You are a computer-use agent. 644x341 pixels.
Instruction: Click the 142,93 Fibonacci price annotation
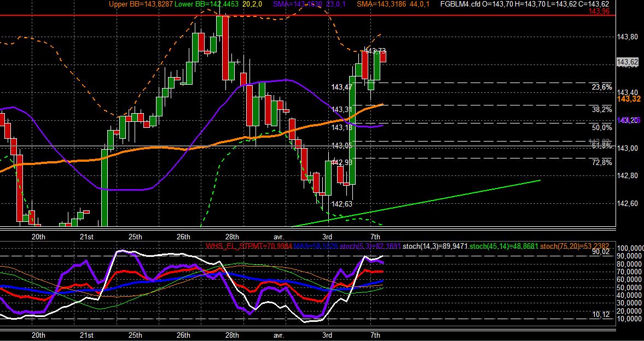coord(342,162)
